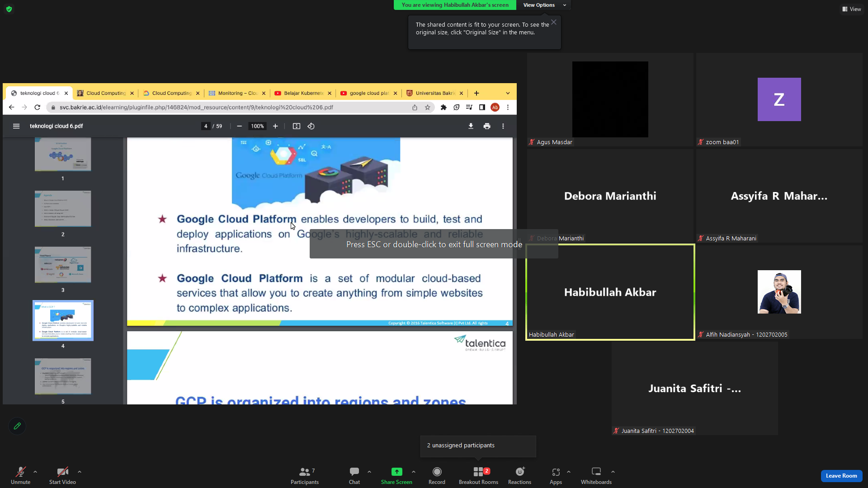This screenshot has width=868, height=488.
Task: Open the Chrome three-dot menu
Action: [x=508, y=107]
